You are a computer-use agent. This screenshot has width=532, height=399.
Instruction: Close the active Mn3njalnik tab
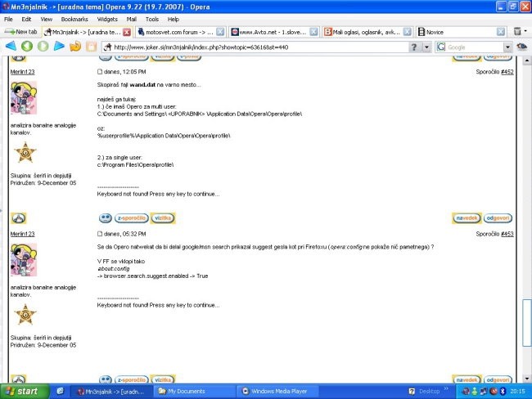click(127, 32)
